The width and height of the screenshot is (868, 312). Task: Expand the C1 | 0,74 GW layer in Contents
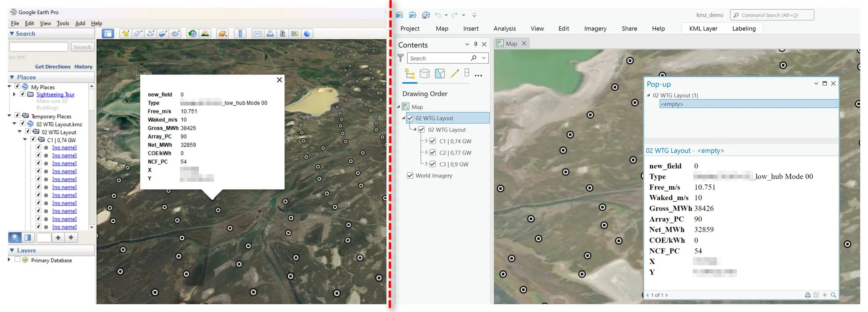tap(426, 141)
